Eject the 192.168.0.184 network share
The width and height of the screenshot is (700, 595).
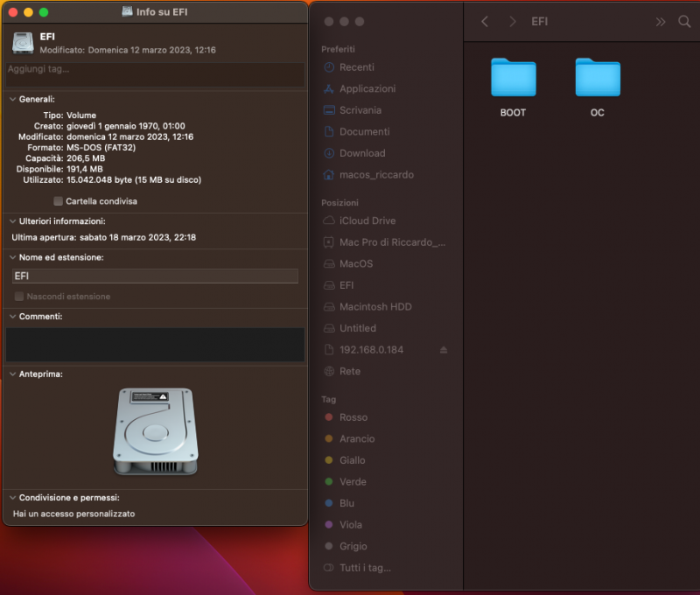point(442,349)
